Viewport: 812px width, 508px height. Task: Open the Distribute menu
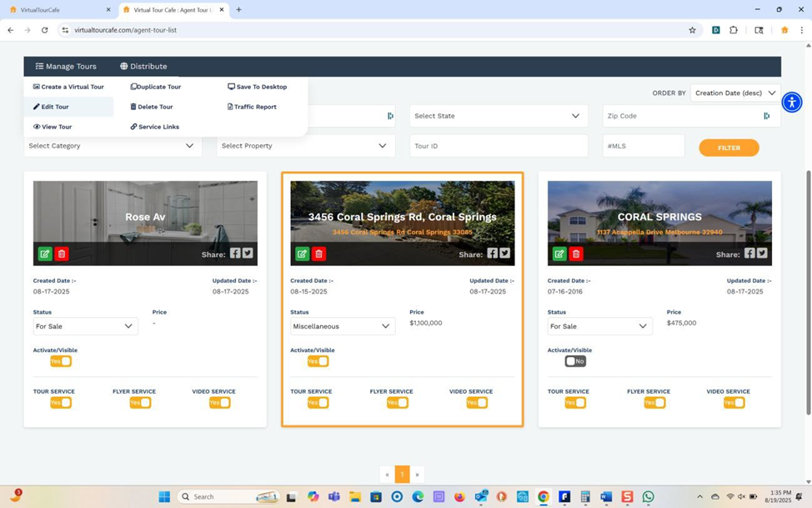143,66
